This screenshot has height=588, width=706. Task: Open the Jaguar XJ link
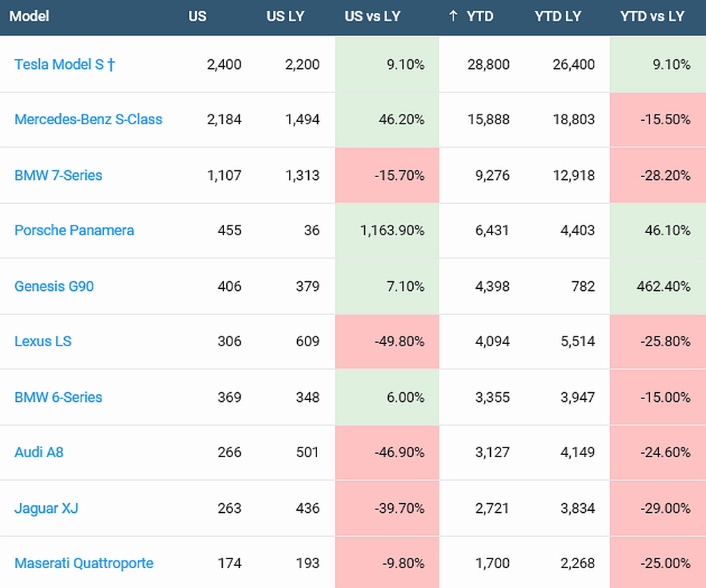tap(46, 508)
